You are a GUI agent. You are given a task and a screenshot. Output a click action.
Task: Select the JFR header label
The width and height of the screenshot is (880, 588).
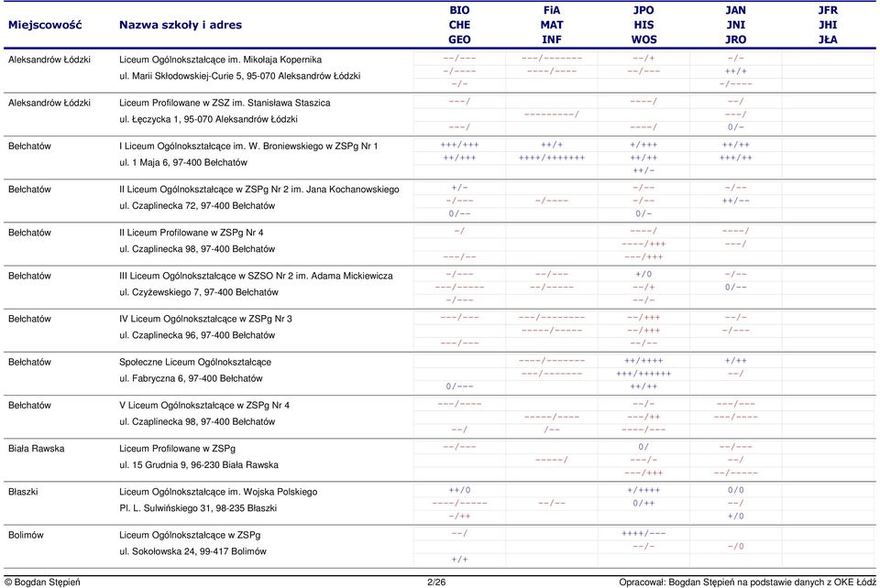(827, 10)
